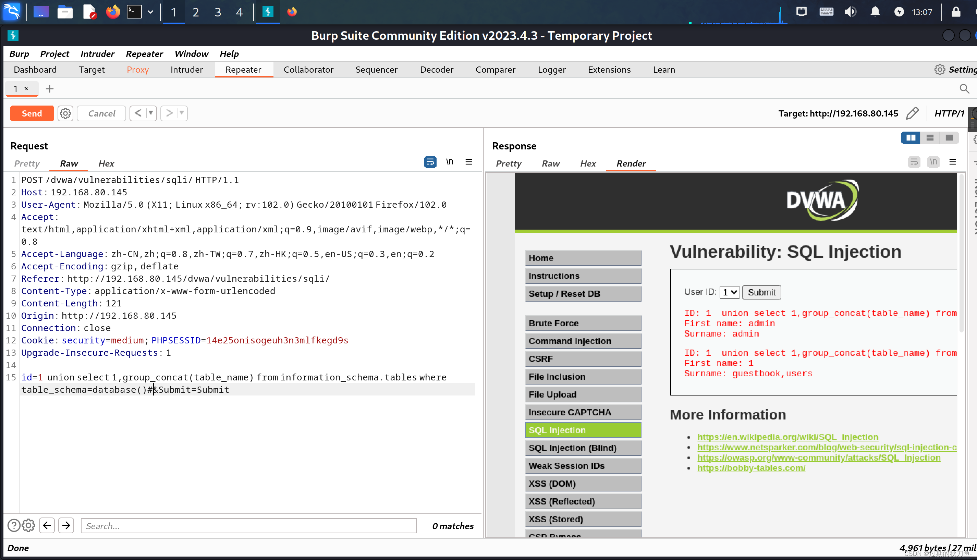Image resolution: width=977 pixels, height=560 pixels.
Task: Send the request
Action: tap(32, 113)
